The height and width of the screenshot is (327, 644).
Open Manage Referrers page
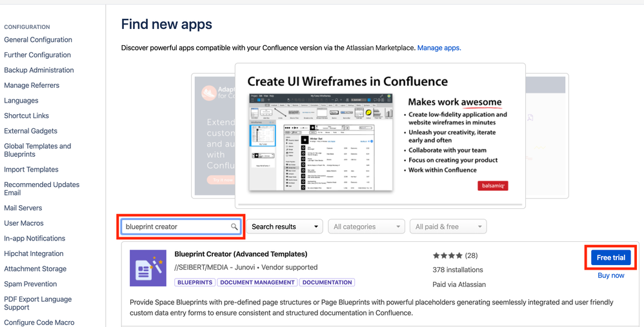point(32,85)
